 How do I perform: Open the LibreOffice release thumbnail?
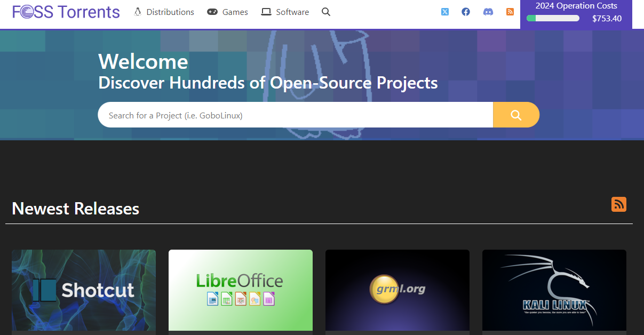[x=240, y=290]
